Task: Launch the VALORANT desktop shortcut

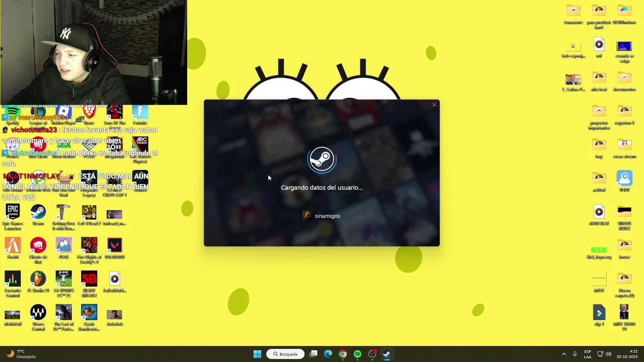Action: pos(114,248)
